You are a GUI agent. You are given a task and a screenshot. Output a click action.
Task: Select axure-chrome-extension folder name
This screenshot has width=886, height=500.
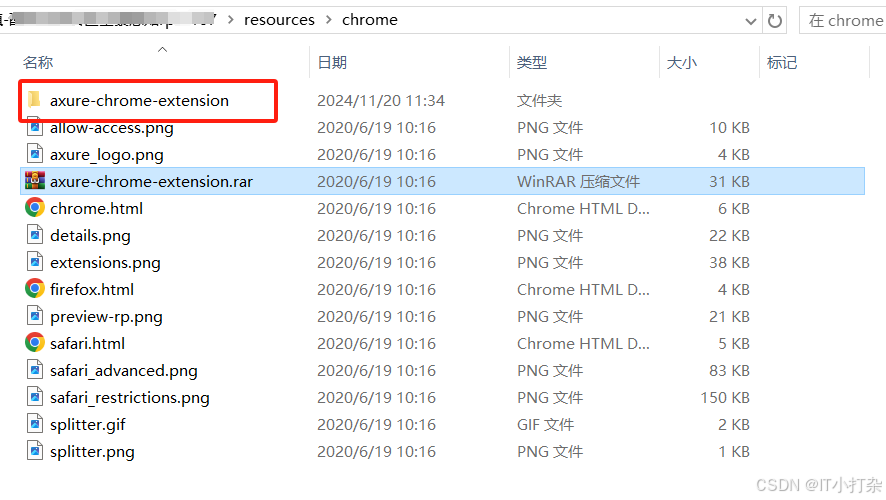tap(139, 101)
